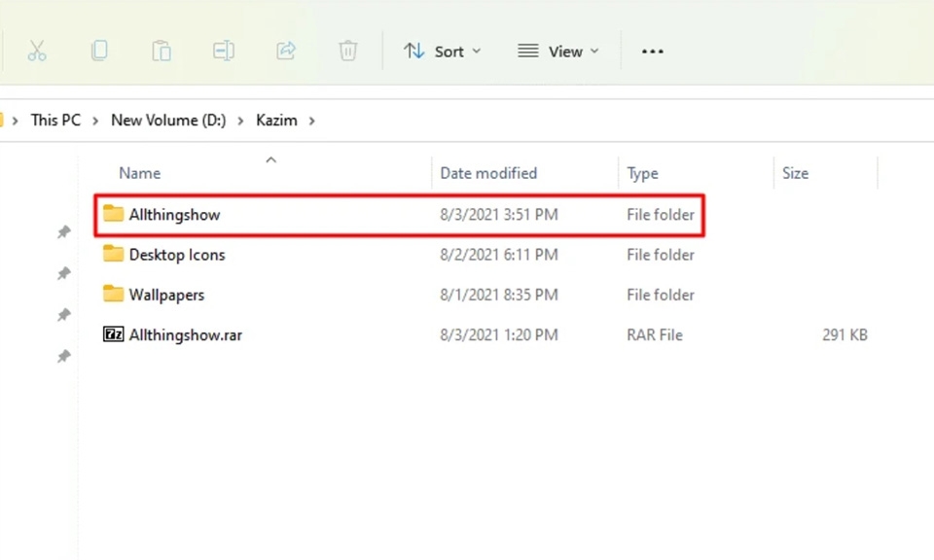
Task: Click the Share icon
Action: pyautogui.click(x=286, y=51)
